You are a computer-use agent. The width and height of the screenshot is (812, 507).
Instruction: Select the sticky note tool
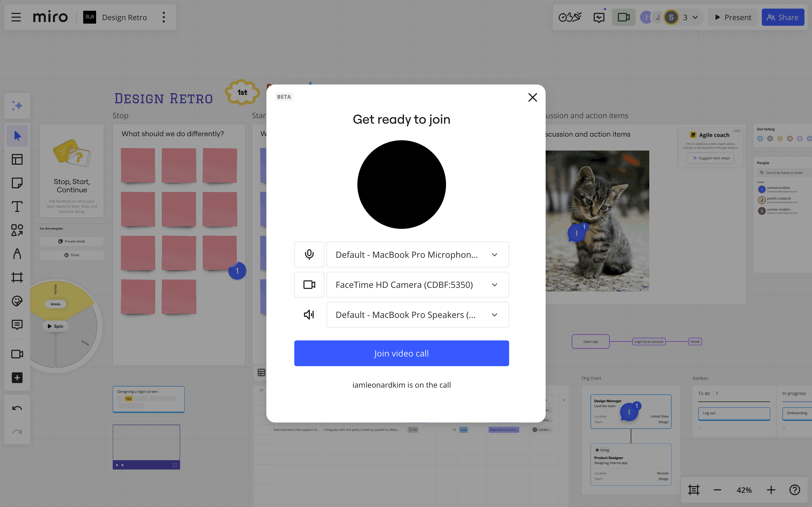coord(17,183)
